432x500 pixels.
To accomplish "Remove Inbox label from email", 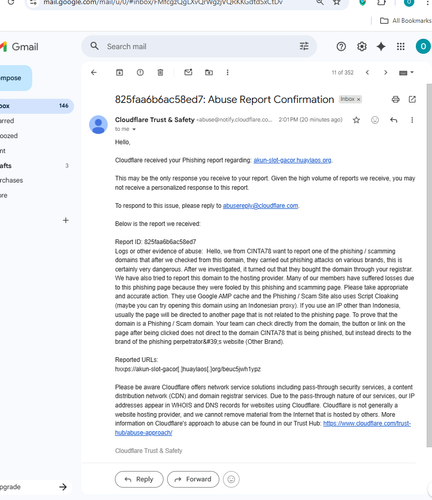I will coord(359,99).
